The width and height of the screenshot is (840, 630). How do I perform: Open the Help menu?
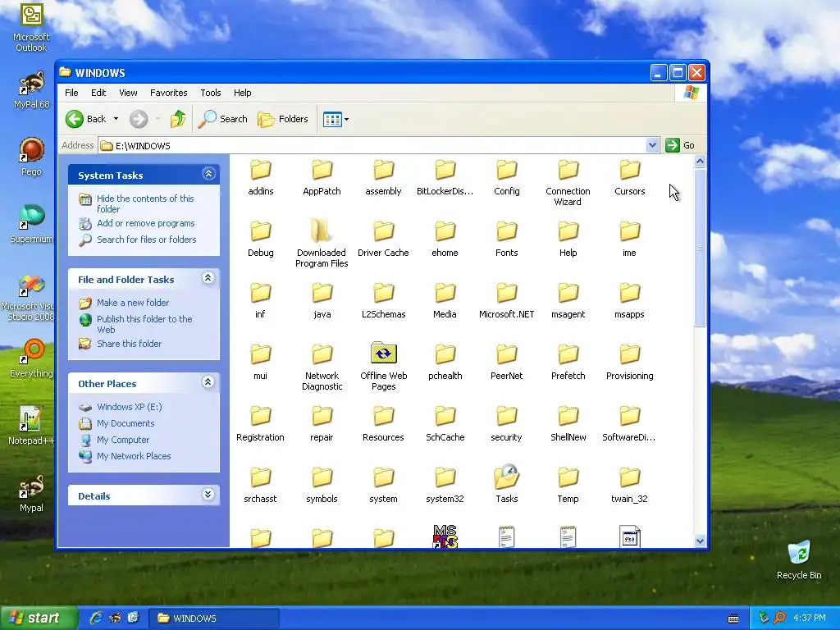point(242,93)
